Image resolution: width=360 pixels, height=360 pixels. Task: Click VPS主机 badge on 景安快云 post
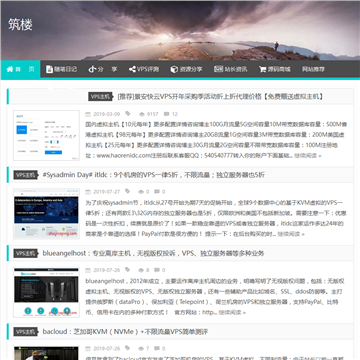pyautogui.click(x=100, y=97)
